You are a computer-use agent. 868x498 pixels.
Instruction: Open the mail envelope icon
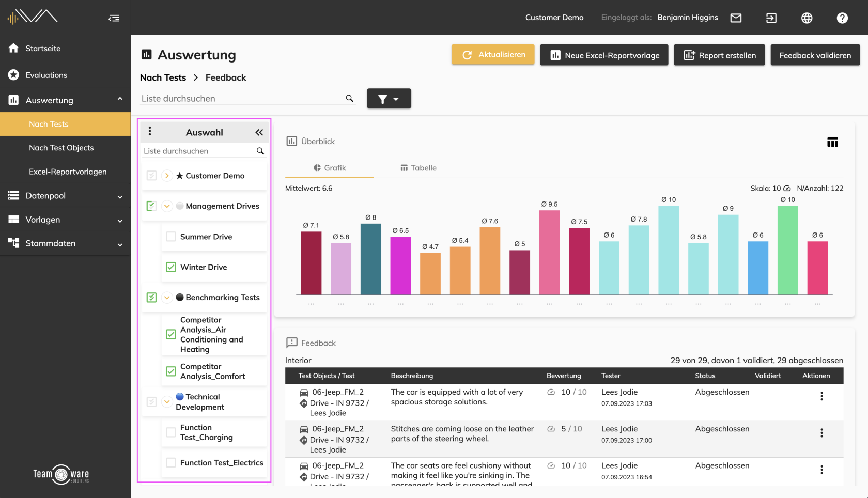(x=736, y=18)
